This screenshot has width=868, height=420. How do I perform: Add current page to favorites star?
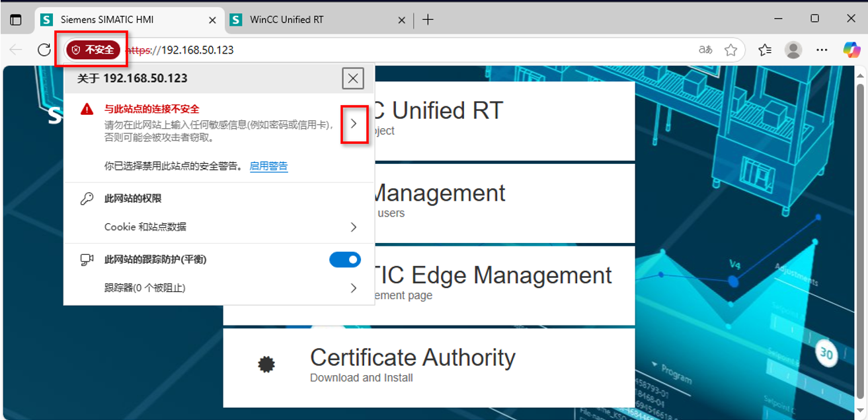(x=731, y=50)
